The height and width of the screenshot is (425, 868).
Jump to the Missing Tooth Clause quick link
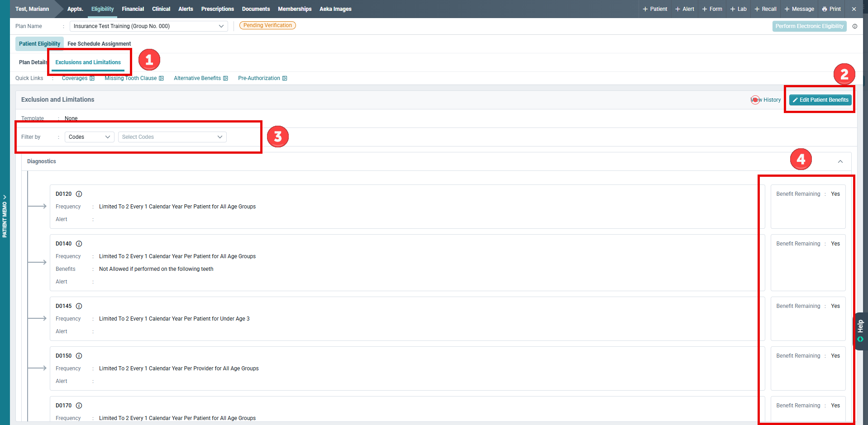click(x=134, y=78)
